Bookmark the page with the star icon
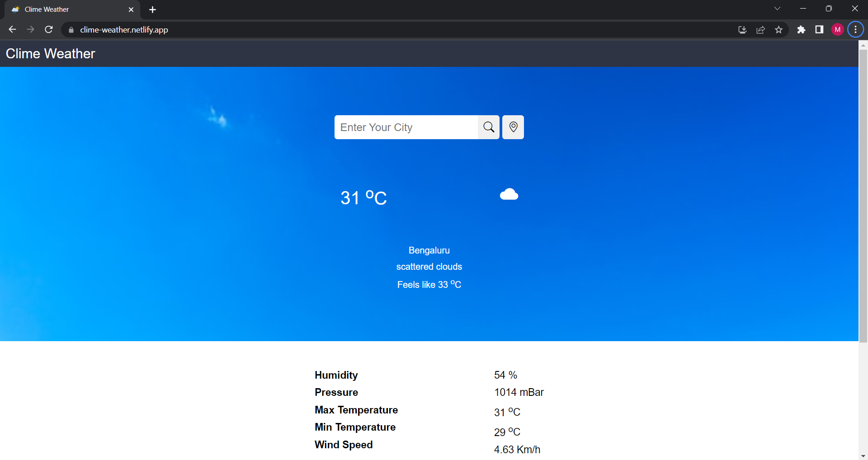The width and height of the screenshot is (868, 460). (779, 29)
